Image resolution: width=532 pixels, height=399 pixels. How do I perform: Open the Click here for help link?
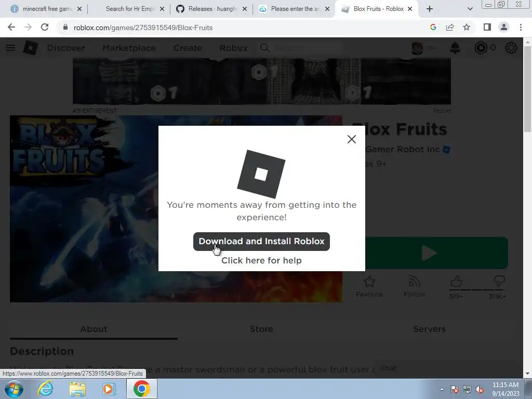pyautogui.click(x=261, y=261)
